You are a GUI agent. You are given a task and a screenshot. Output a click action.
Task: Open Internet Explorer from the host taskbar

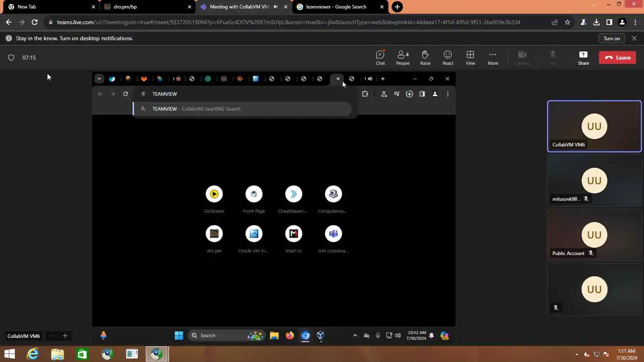[x=33, y=354]
